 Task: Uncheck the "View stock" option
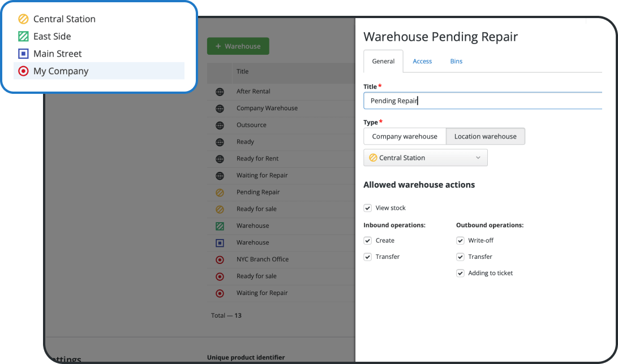coord(367,207)
